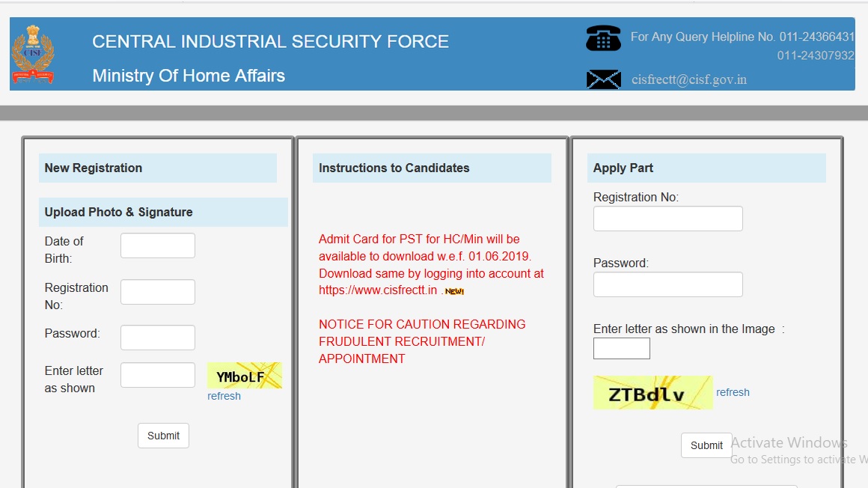The width and height of the screenshot is (868, 488).
Task: Submit the Upload Photo & Signature form
Action: pos(163,436)
